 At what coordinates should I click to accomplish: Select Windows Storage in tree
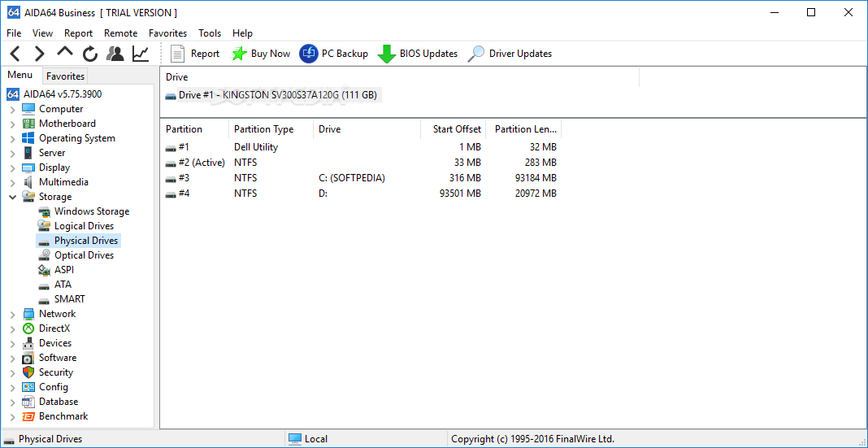(x=91, y=211)
